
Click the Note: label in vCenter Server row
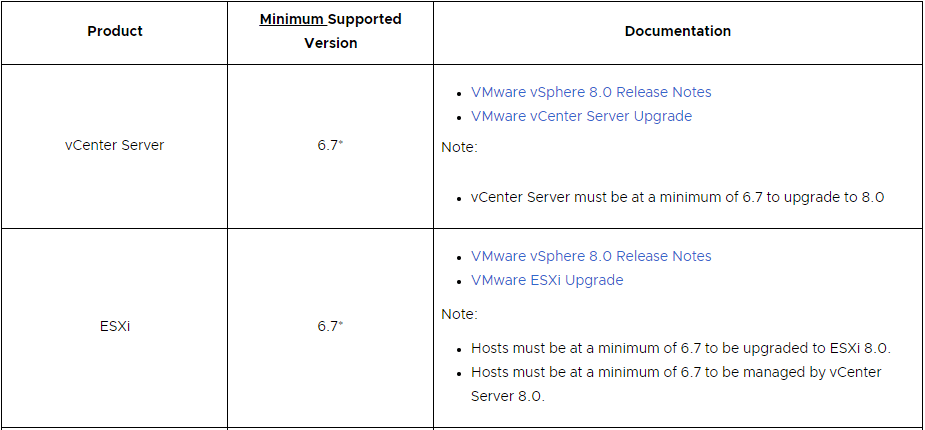tap(459, 147)
